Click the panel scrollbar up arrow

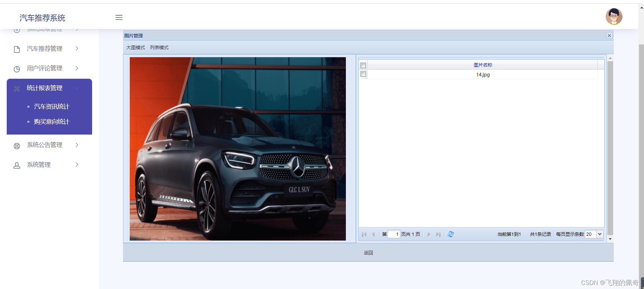[610, 58]
